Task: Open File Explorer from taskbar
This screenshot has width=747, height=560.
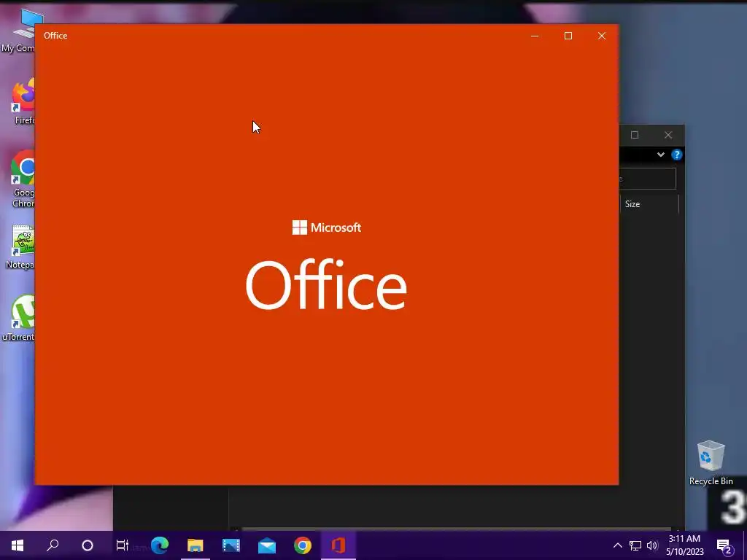Action: click(x=196, y=545)
